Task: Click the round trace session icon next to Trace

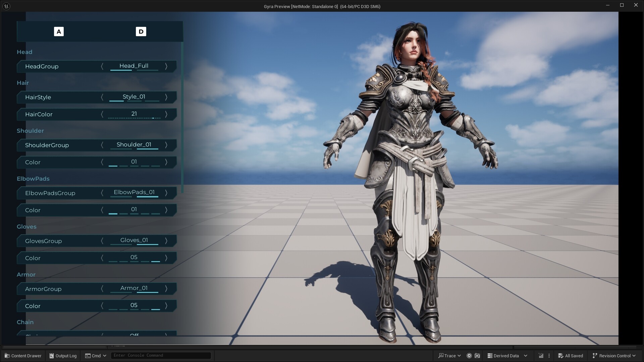Action: tap(469, 356)
